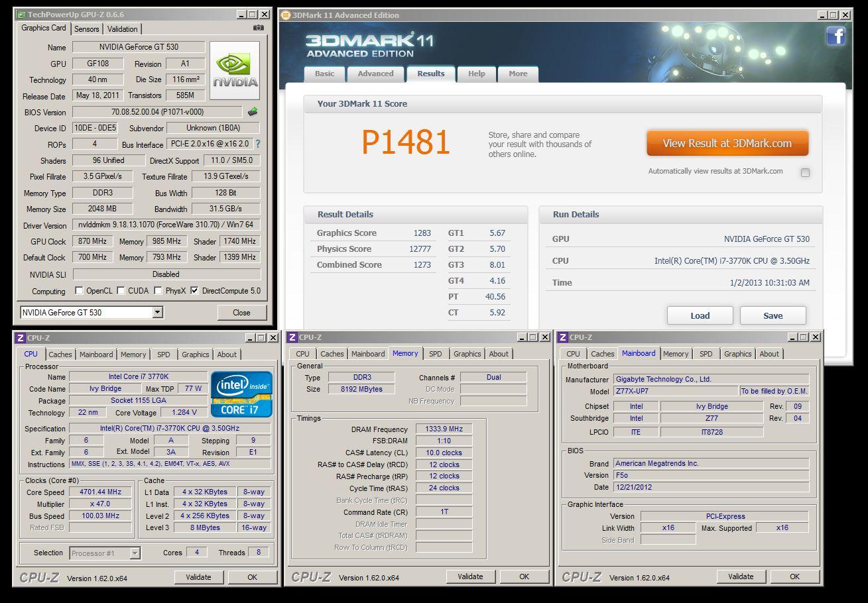Click OK in the CPU-Z CPU window
This screenshot has width=868, height=603.
(x=252, y=577)
